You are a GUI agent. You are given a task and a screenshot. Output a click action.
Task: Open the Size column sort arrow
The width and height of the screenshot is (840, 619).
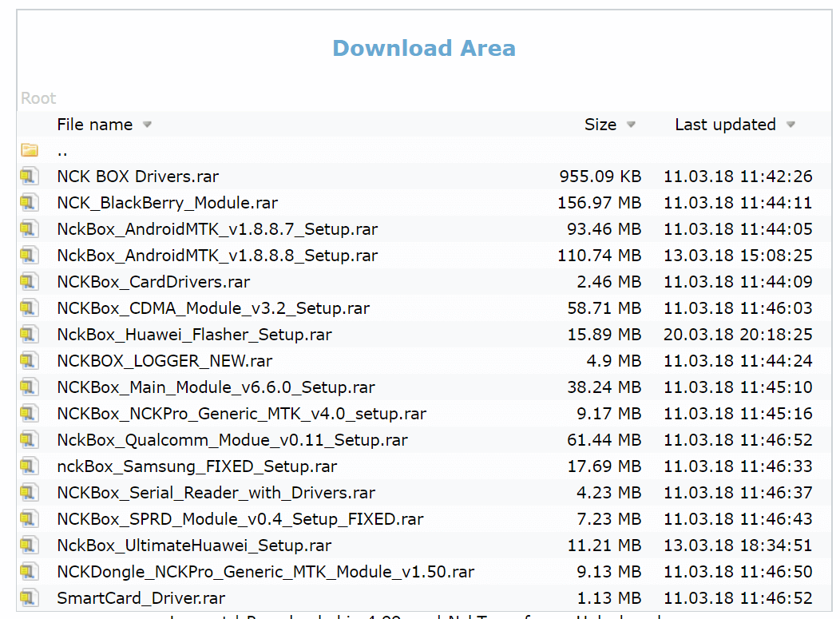631,125
